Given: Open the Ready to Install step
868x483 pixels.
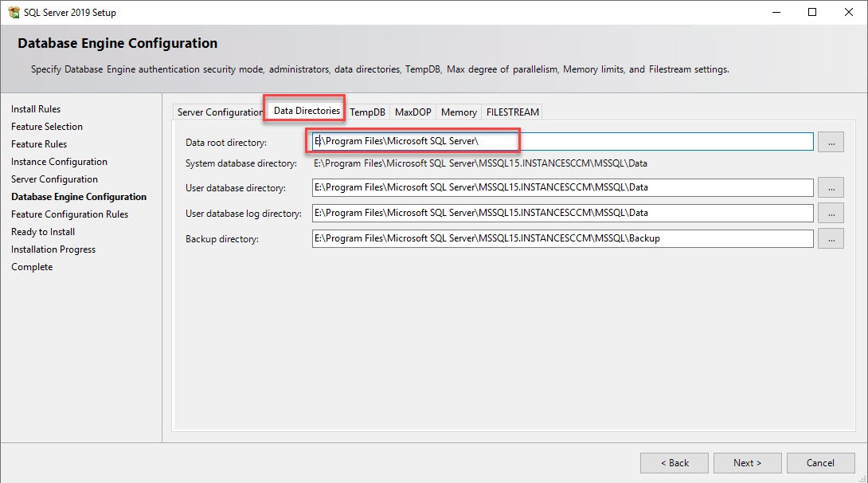Looking at the screenshot, I should pos(42,231).
